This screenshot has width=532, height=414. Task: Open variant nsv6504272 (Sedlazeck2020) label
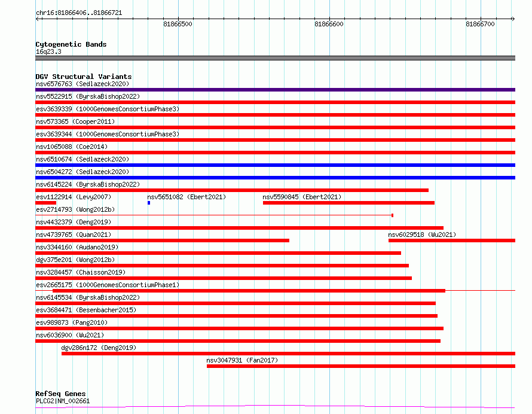click(x=82, y=172)
